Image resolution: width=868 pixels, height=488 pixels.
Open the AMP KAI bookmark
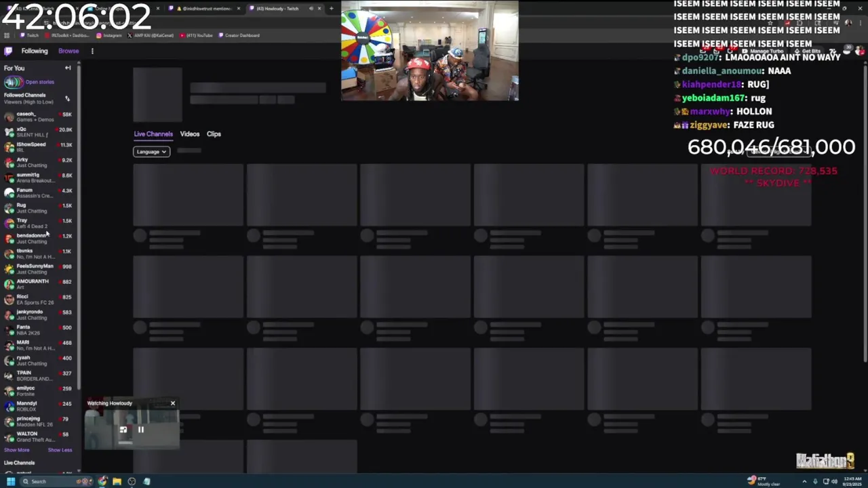(x=152, y=35)
